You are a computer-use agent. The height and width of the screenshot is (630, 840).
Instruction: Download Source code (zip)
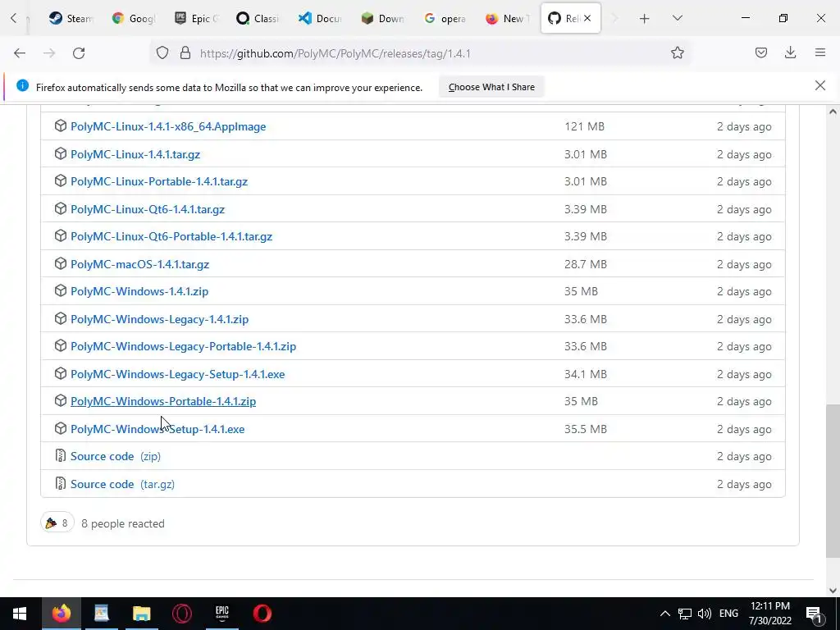116,456
